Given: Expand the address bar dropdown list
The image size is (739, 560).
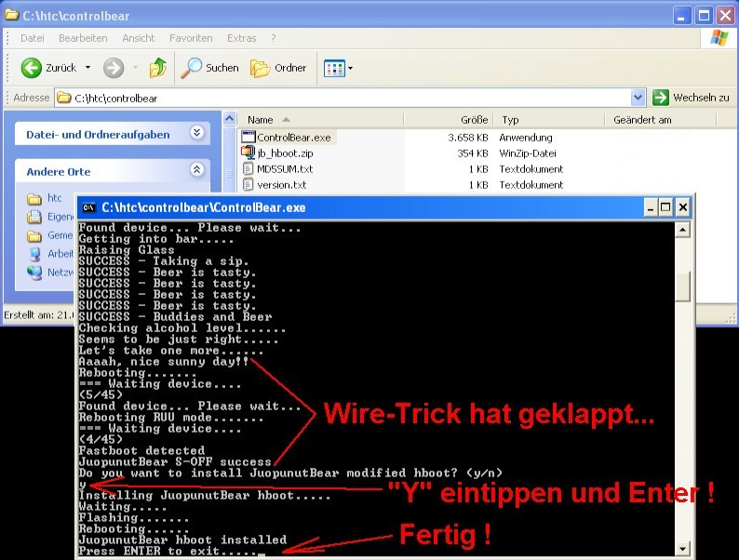Looking at the screenshot, I should (x=638, y=98).
